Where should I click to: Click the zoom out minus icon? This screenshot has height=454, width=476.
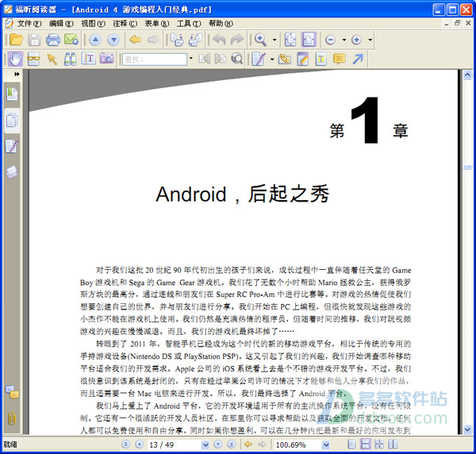coord(330,40)
